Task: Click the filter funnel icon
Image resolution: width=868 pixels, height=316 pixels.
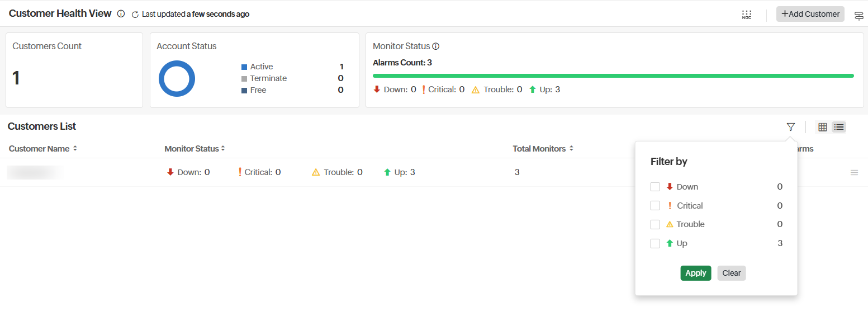Action: (790, 127)
